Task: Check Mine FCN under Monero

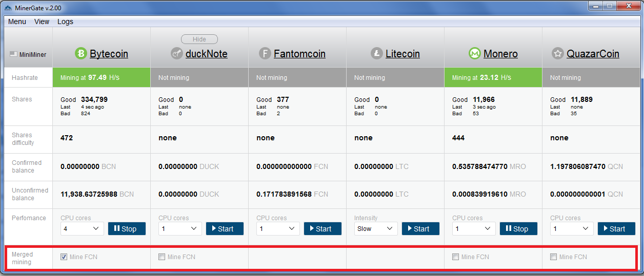Action: click(x=455, y=257)
